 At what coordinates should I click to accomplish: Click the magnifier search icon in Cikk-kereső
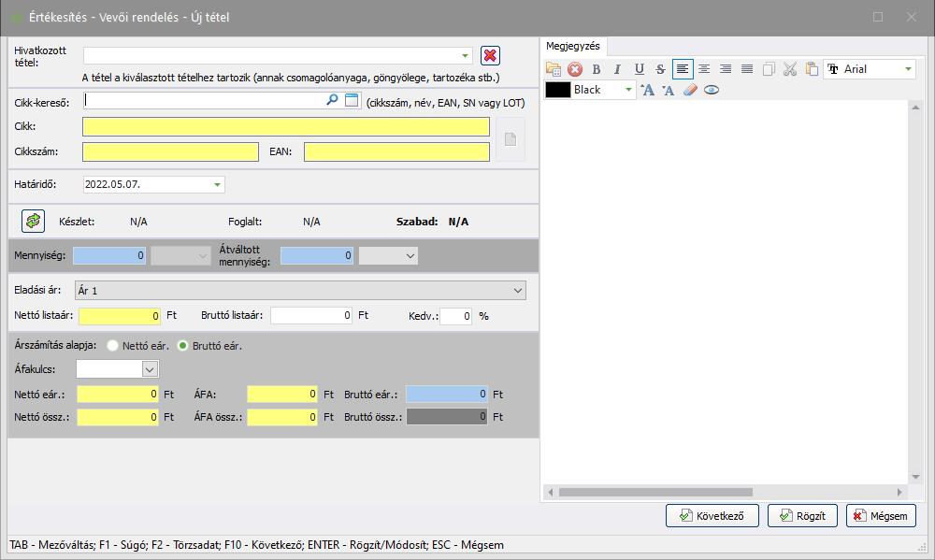pos(332,101)
